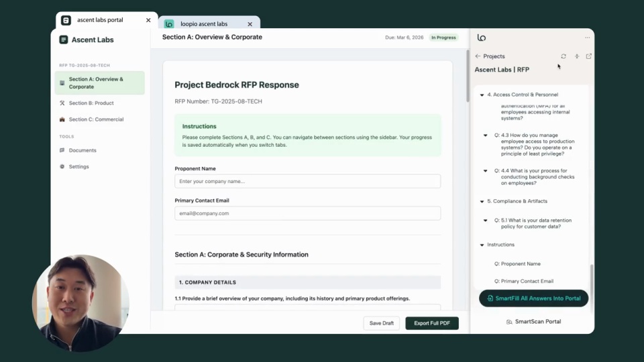644x362 pixels.
Task: Click the Section A sidebar icon
Action: pyautogui.click(x=62, y=83)
